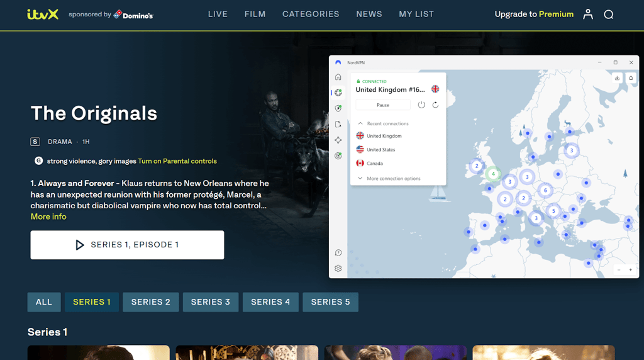This screenshot has height=360, width=644.
Task: Click Upgrade to Premium link
Action: pos(534,14)
